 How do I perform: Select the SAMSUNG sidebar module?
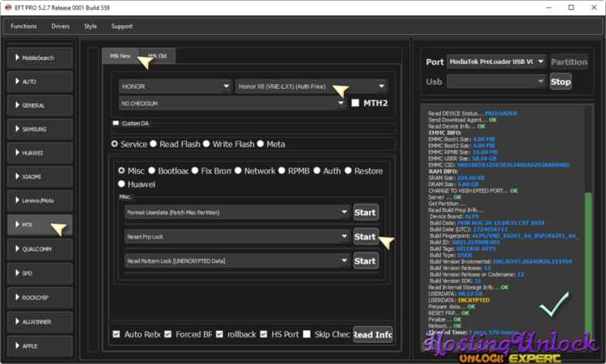[41, 129]
